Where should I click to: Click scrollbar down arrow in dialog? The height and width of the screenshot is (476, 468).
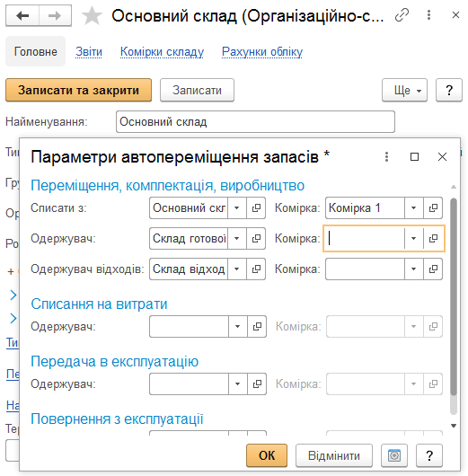454,426
